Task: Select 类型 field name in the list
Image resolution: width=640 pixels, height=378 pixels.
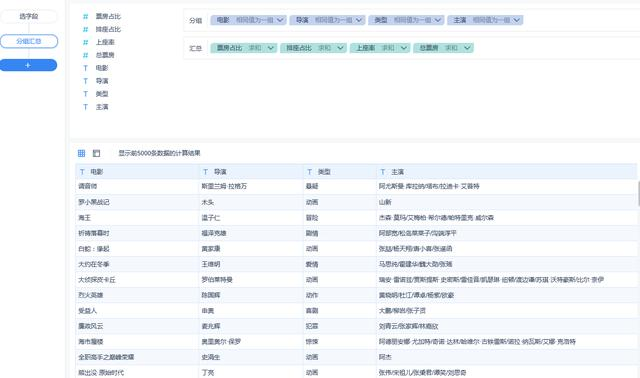Action: (102, 94)
